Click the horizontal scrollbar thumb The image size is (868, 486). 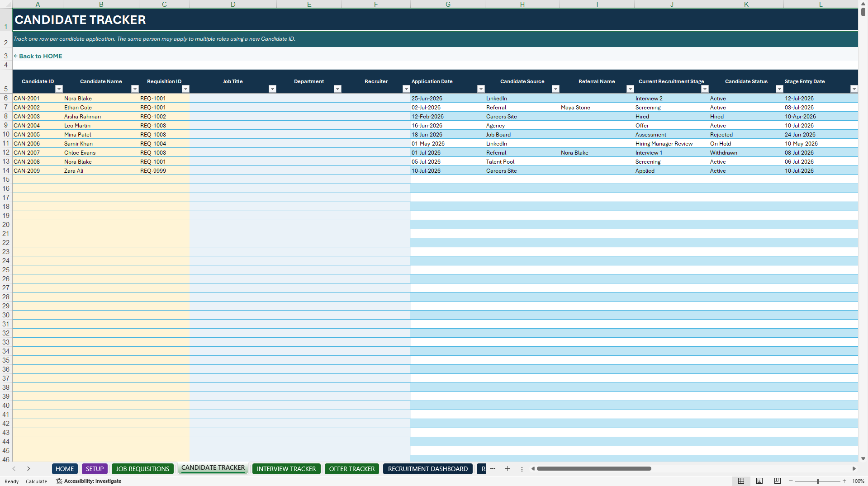click(594, 469)
